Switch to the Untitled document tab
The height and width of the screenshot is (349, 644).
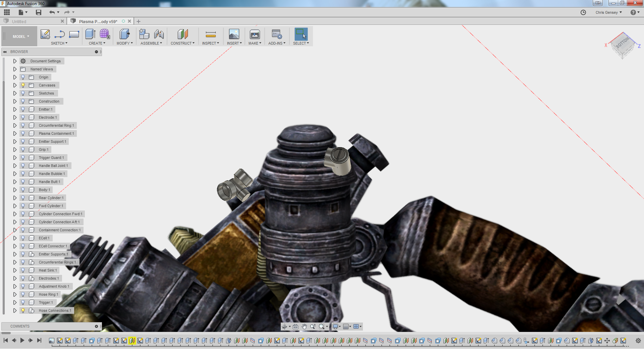pyautogui.click(x=19, y=21)
